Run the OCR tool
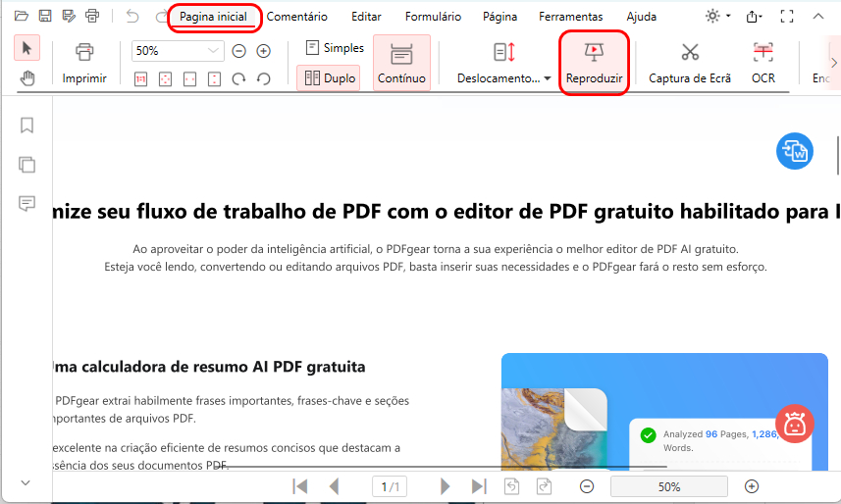 762,64
